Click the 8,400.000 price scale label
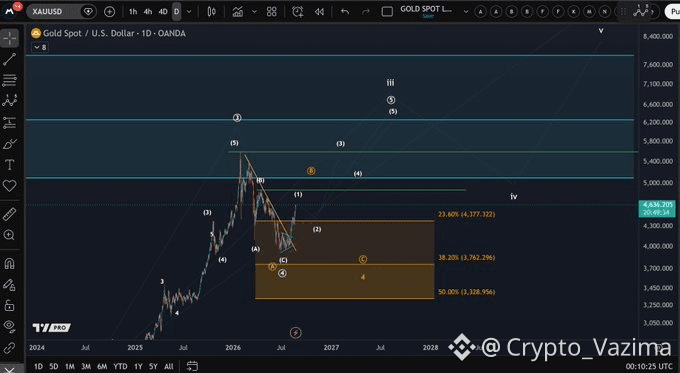680x373 pixels. [657, 36]
